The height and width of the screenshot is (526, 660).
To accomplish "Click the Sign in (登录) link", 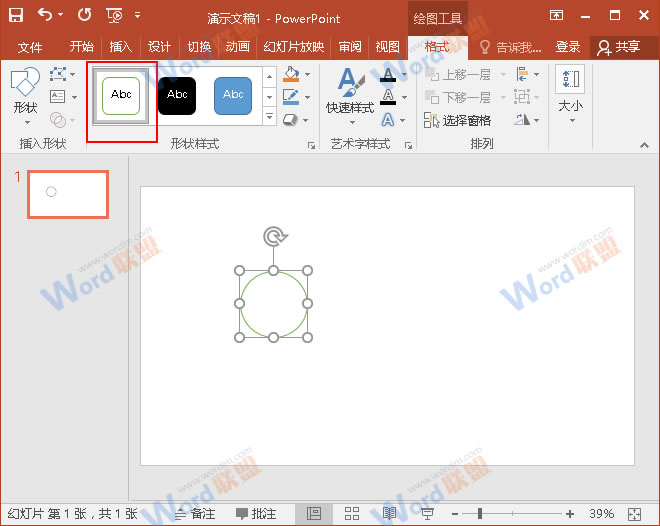I will [568, 47].
